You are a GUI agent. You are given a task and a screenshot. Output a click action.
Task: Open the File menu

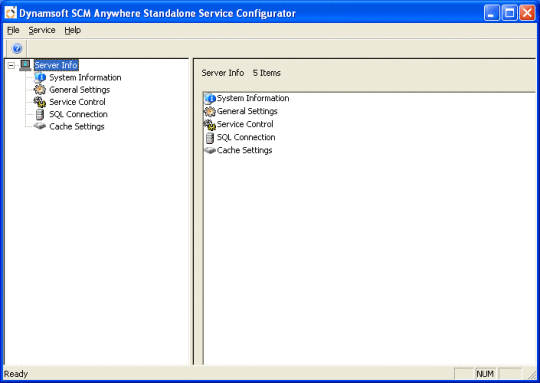(13, 30)
